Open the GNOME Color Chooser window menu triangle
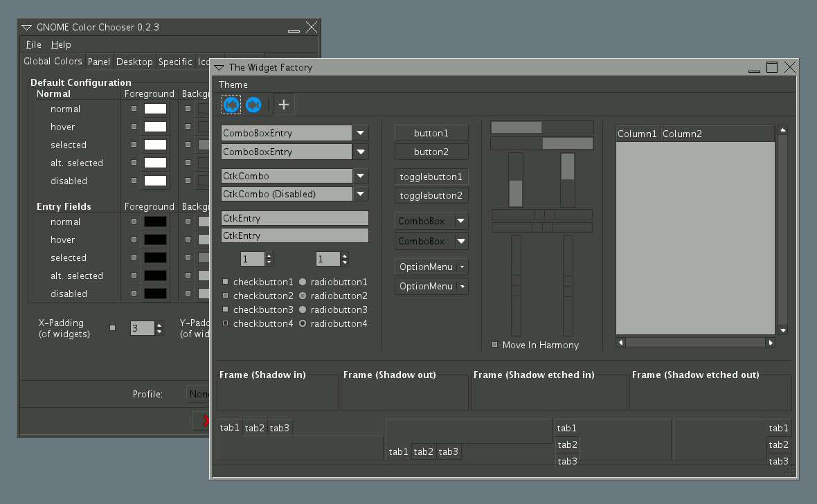817x504 pixels. [26, 27]
